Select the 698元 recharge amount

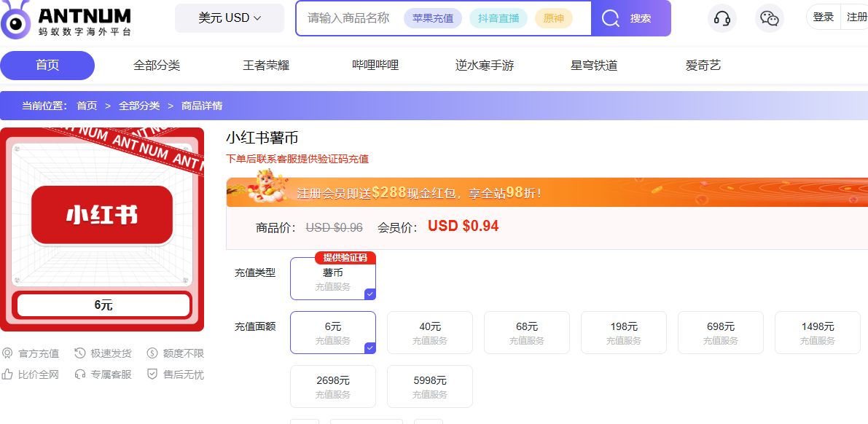click(x=721, y=333)
